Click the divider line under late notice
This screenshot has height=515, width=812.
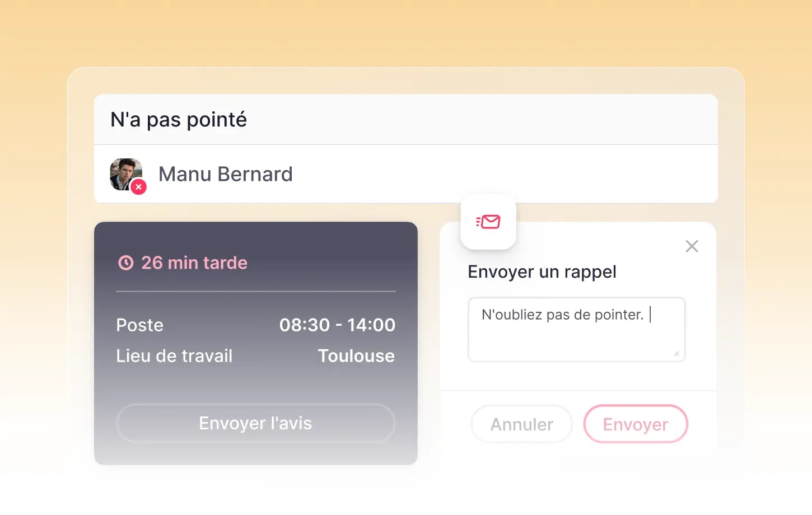tap(256, 292)
